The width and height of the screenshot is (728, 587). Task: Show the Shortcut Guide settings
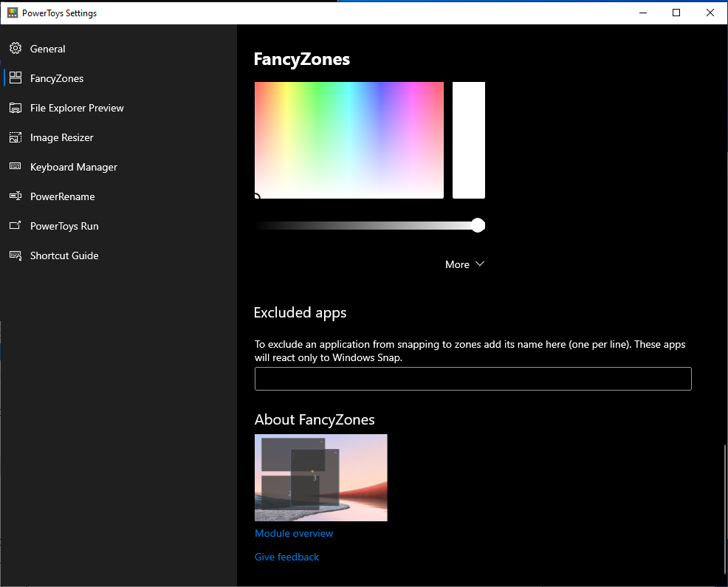[x=118, y=256]
